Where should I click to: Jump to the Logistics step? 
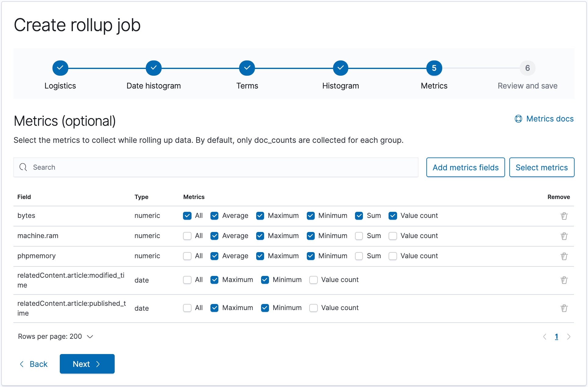coord(60,68)
